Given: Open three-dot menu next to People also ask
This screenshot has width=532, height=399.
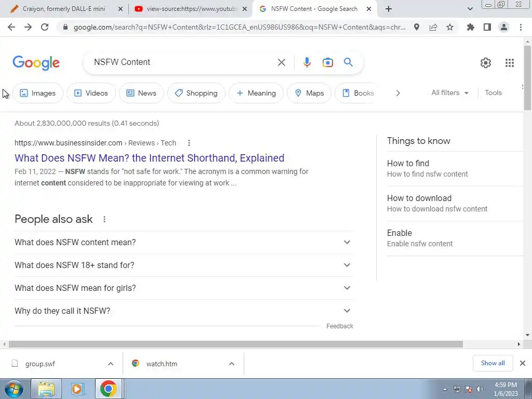Looking at the screenshot, I should [104, 220].
